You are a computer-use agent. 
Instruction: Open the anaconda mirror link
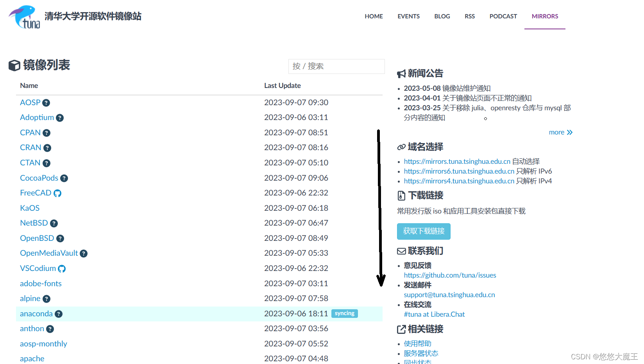(36, 314)
